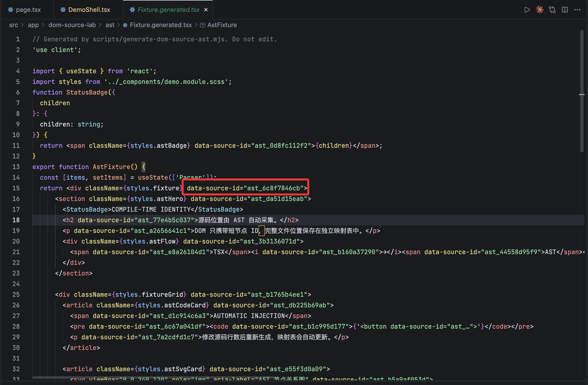Click the closing </section> tag on line 23
Screen dimensions: 588x385
coord(74,273)
